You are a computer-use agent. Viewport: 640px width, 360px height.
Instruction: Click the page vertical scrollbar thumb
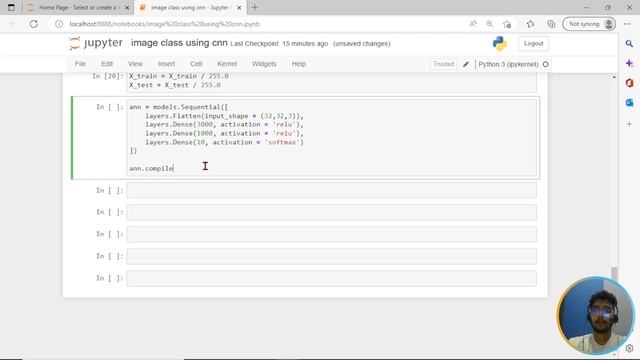[614, 273]
